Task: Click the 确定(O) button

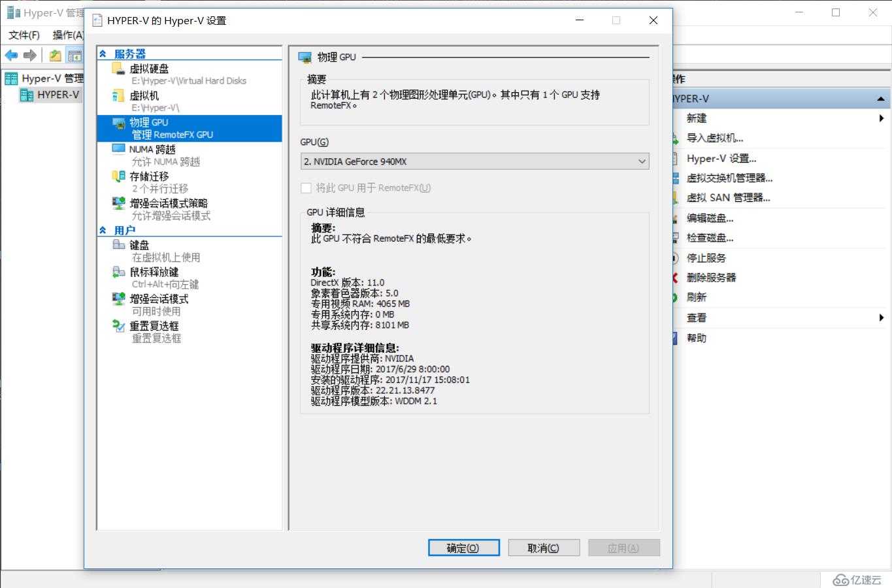Action: click(464, 547)
